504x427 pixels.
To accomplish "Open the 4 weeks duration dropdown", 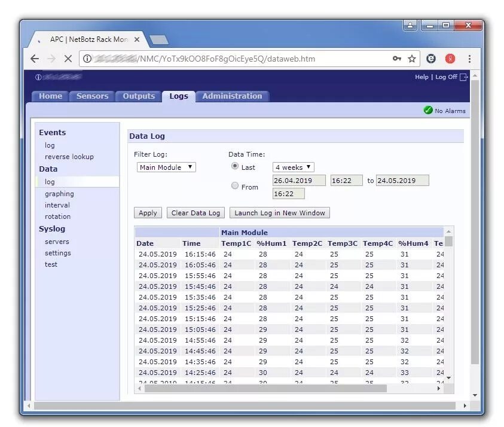I will (x=293, y=167).
